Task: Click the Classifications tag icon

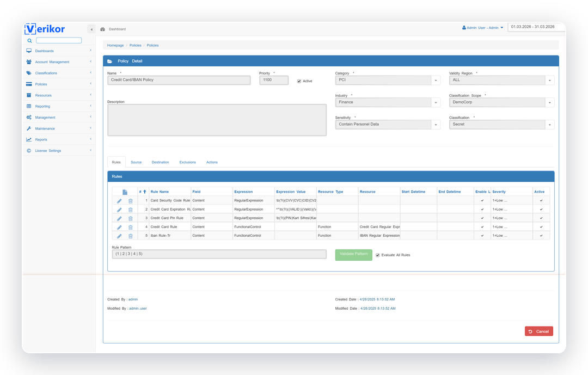Action: point(29,73)
